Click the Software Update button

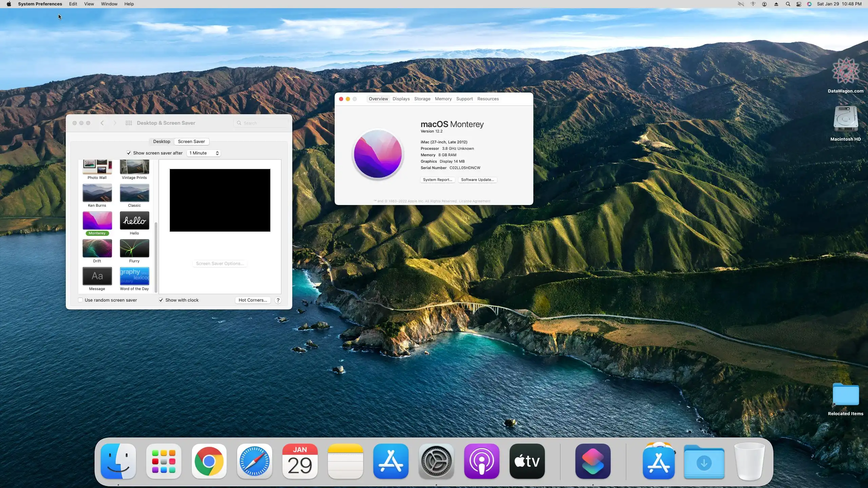[x=477, y=180]
